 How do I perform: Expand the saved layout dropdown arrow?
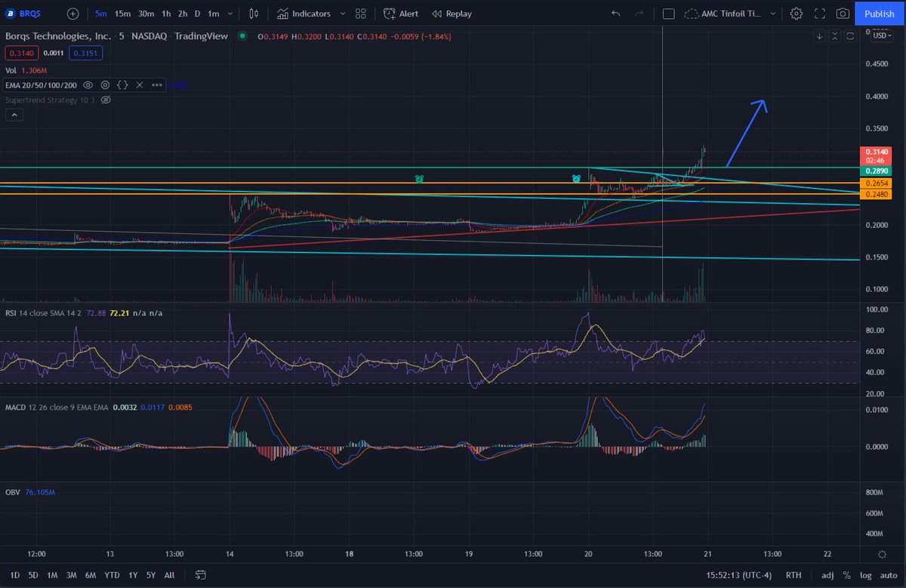point(775,14)
